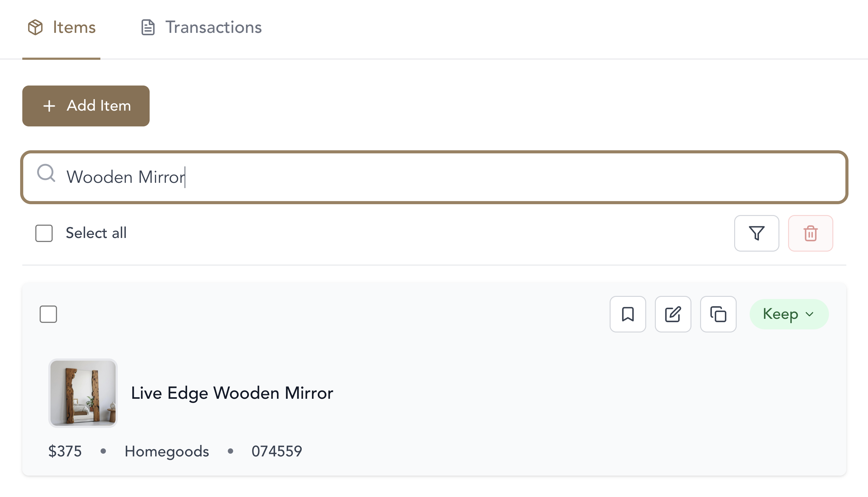Select the Homegoods category label

[167, 451]
